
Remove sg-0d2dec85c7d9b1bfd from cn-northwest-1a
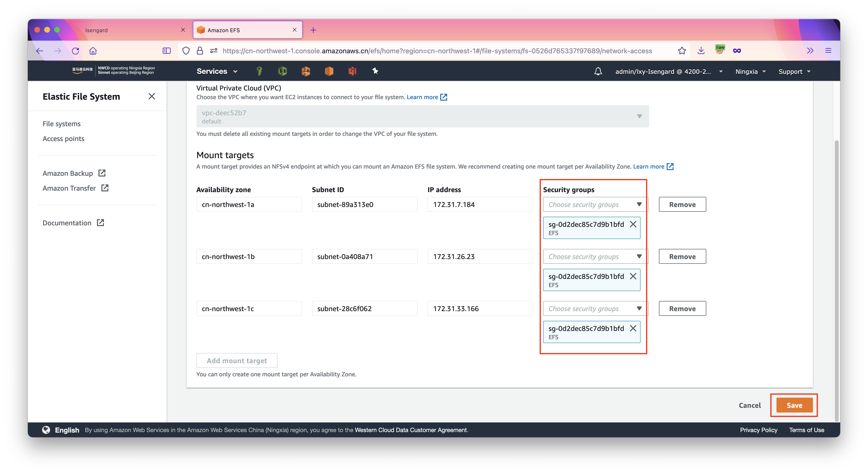[633, 224]
